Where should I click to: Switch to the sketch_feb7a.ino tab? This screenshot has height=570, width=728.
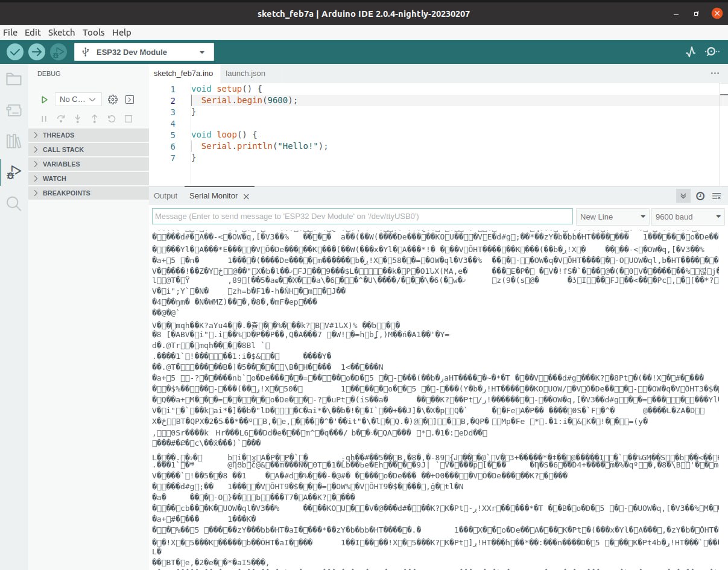tap(183, 73)
